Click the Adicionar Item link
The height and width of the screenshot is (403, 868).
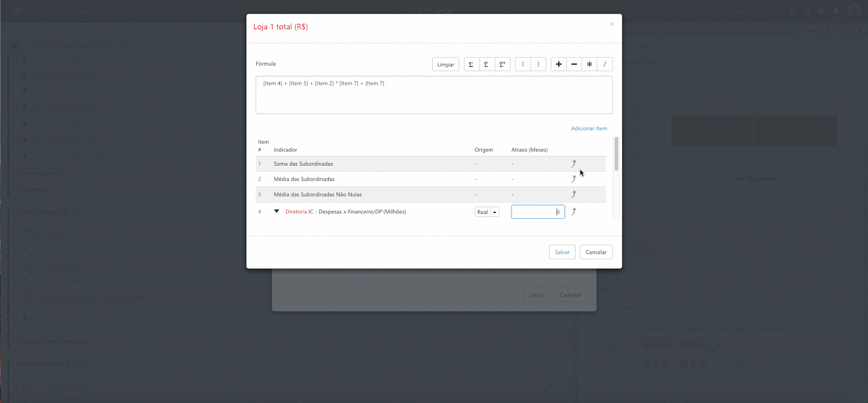click(589, 129)
